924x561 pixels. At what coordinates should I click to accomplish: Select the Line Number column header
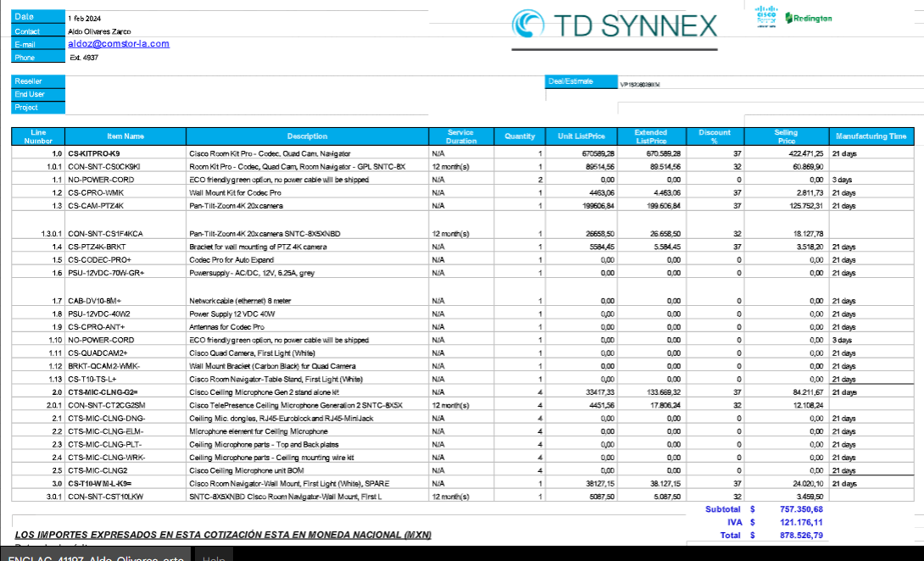click(38, 136)
